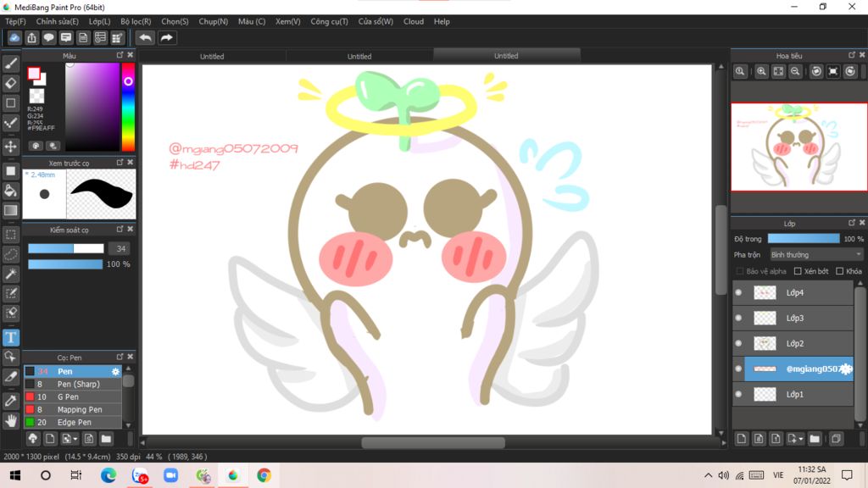Screen dimensions: 868x488
Task: Select the Text tool
Action: (10, 337)
